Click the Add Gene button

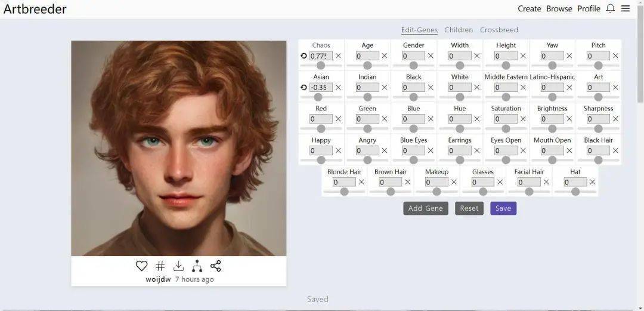click(x=426, y=208)
